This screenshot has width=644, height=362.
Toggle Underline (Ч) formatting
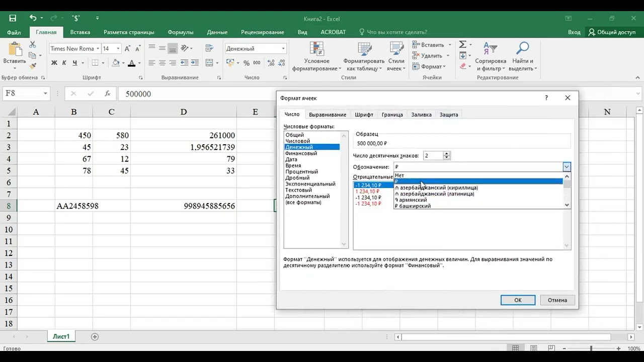point(75,63)
